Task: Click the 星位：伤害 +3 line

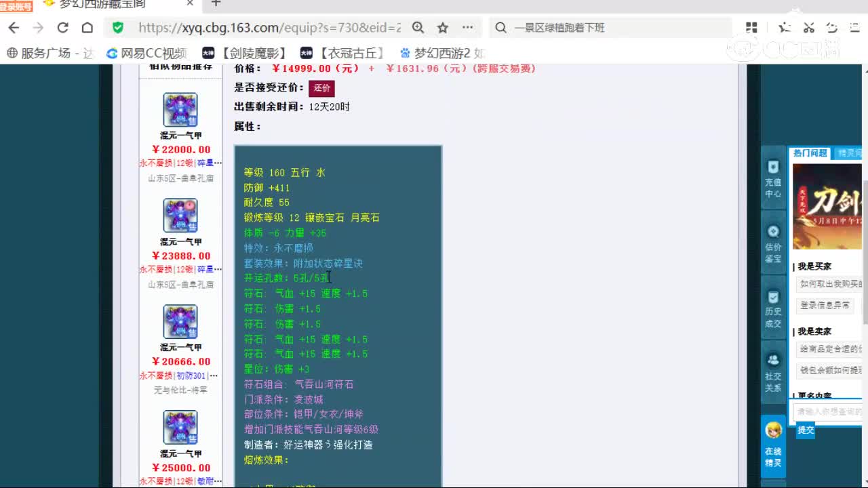Action: [277, 369]
